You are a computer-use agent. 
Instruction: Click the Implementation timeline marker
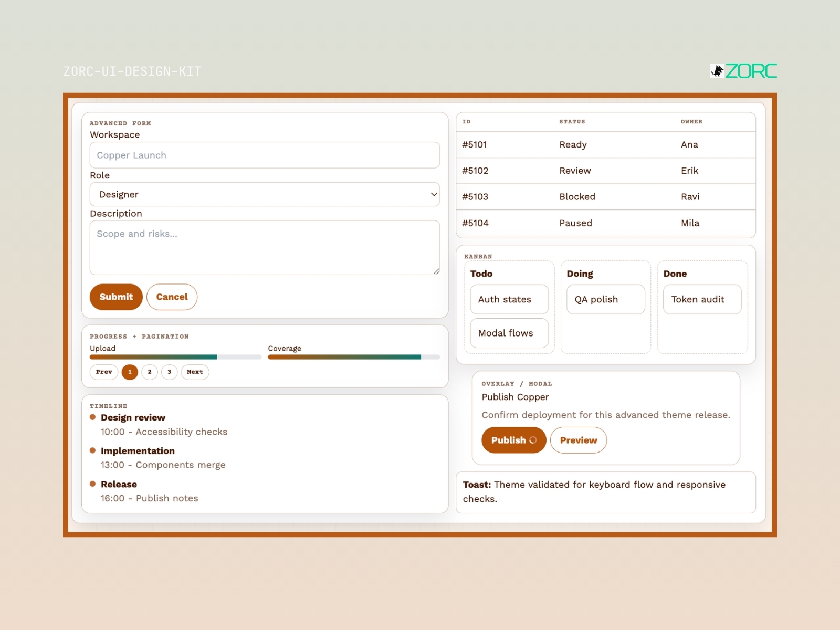pyautogui.click(x=93, y=450)
